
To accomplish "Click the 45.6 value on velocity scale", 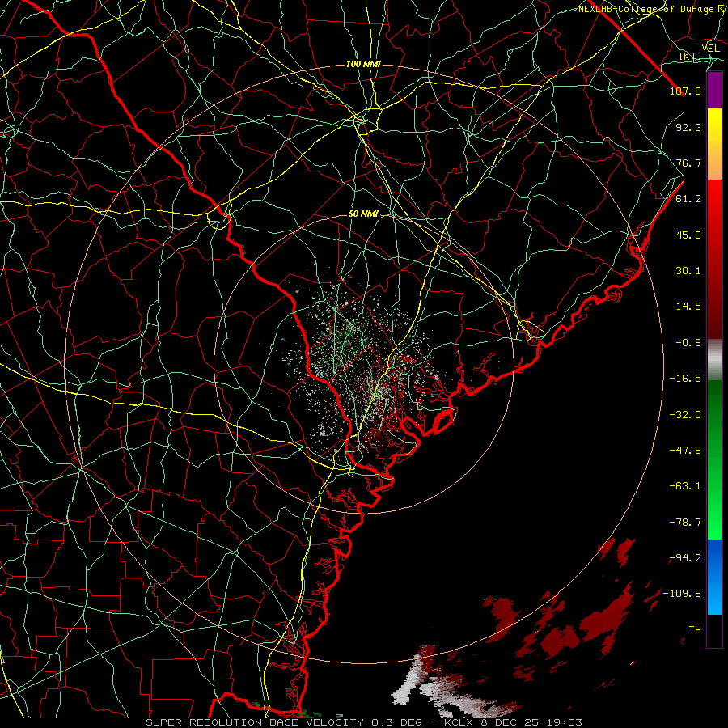I will click(688, 235).
